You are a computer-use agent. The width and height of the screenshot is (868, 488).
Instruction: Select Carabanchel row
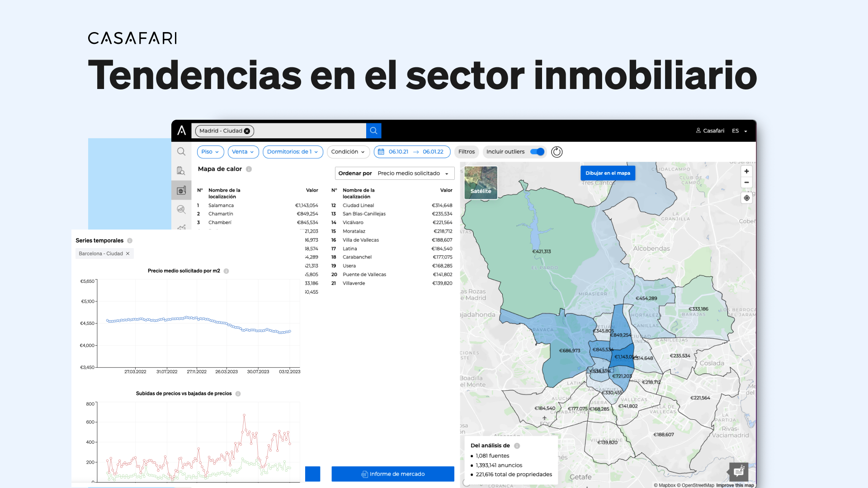click(x=392, y=257)
